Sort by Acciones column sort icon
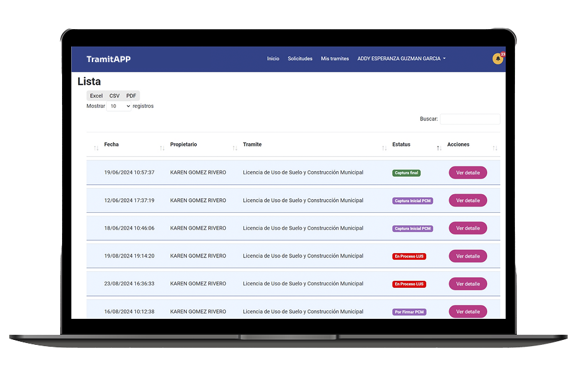The height and width of the screenshot is (392, 577). tap(439, 148)
